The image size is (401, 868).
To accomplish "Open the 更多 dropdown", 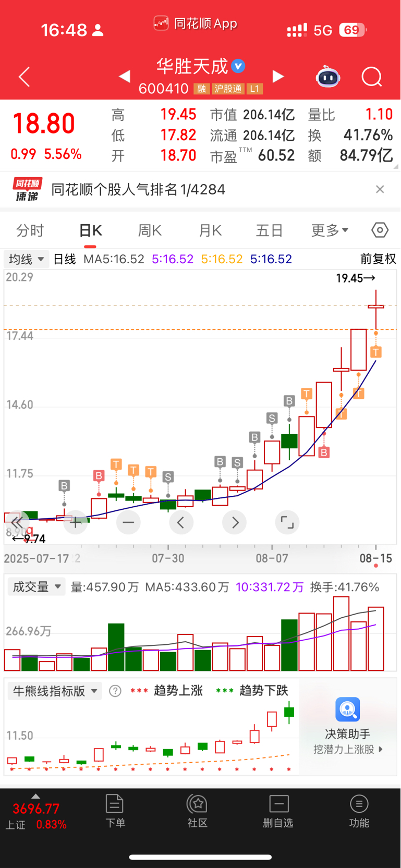I will pos(330,230).
